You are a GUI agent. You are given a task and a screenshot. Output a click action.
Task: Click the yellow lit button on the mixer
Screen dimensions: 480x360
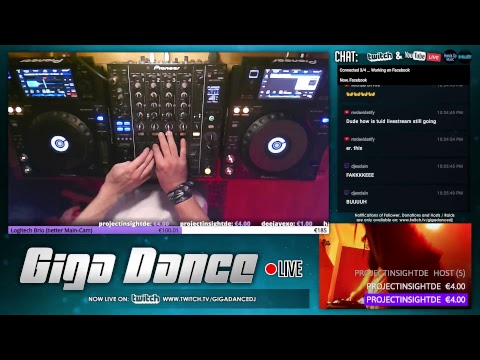point(208,171)
